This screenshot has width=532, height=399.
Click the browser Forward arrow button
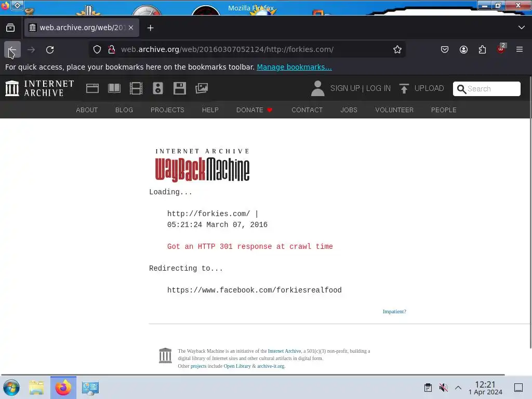coord(31,49)
